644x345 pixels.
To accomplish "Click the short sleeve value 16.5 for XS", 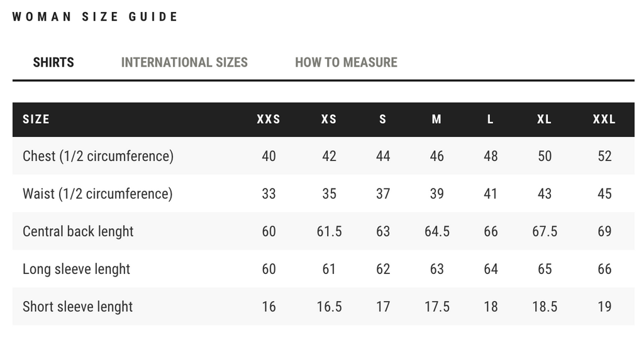I will click(x=329, y=307).
